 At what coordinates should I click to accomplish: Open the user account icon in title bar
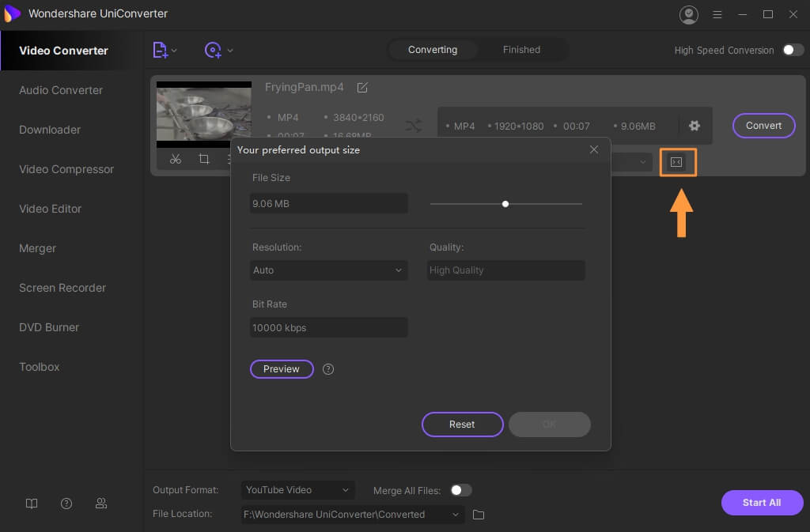[x=689, y=14]
